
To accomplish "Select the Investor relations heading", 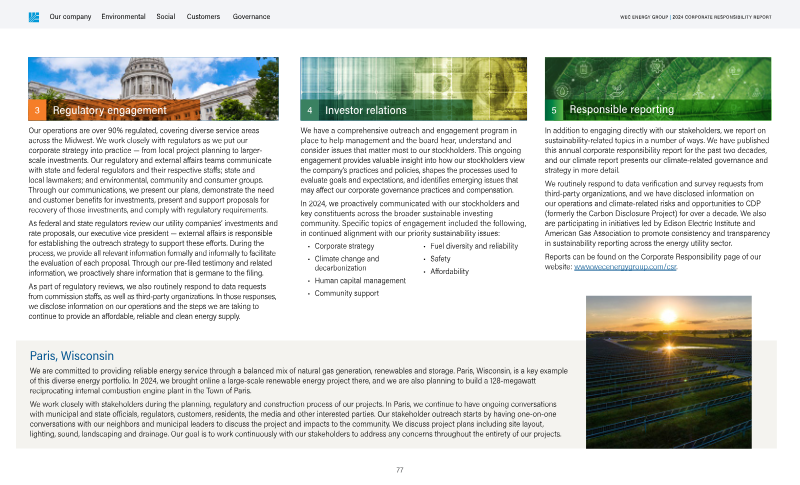I will [366, 110].
